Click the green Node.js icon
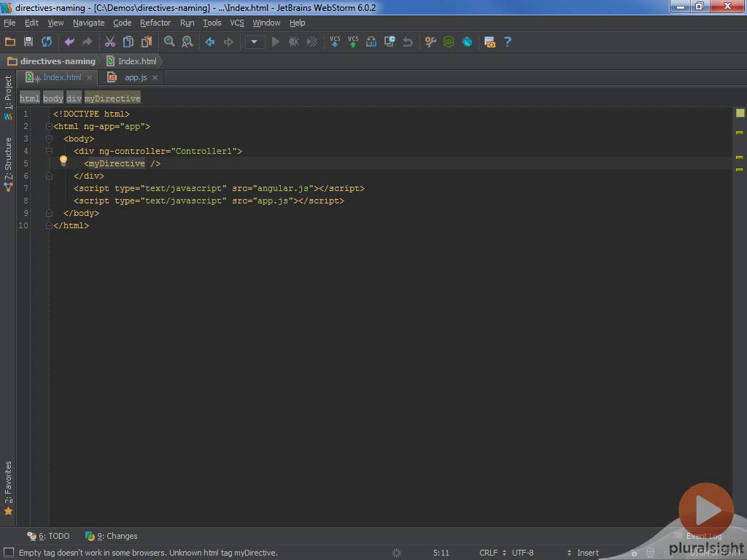Viewport: 747px width, 560px height. 449,42
